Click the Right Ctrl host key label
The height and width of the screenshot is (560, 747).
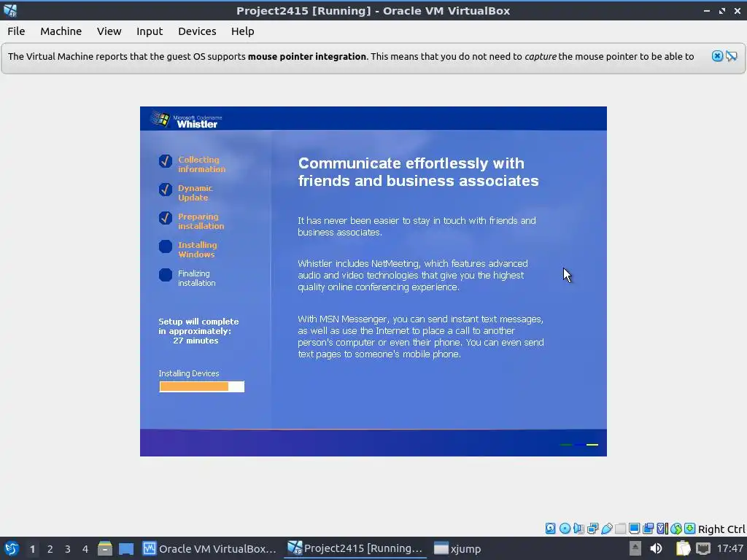[721, 529]
